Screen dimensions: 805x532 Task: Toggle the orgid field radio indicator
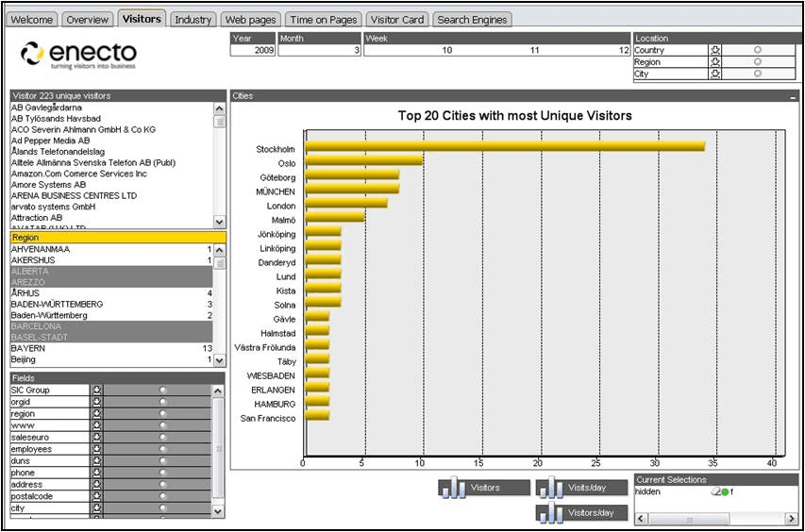(x=162, y=402)
